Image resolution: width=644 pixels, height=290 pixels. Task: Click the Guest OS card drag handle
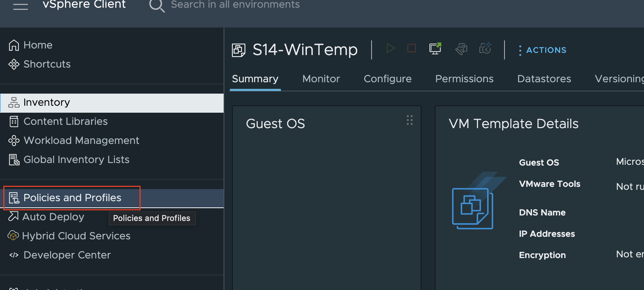410,120
